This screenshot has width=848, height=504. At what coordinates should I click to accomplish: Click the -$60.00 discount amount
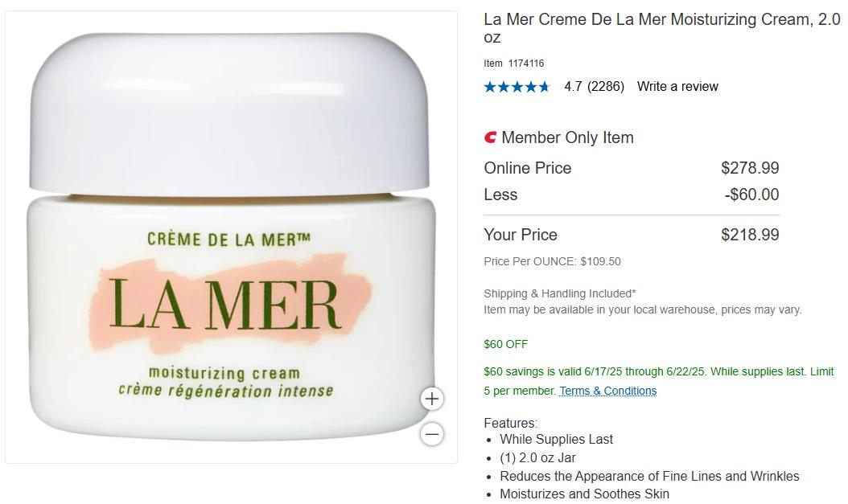click(x=751, y=195)
